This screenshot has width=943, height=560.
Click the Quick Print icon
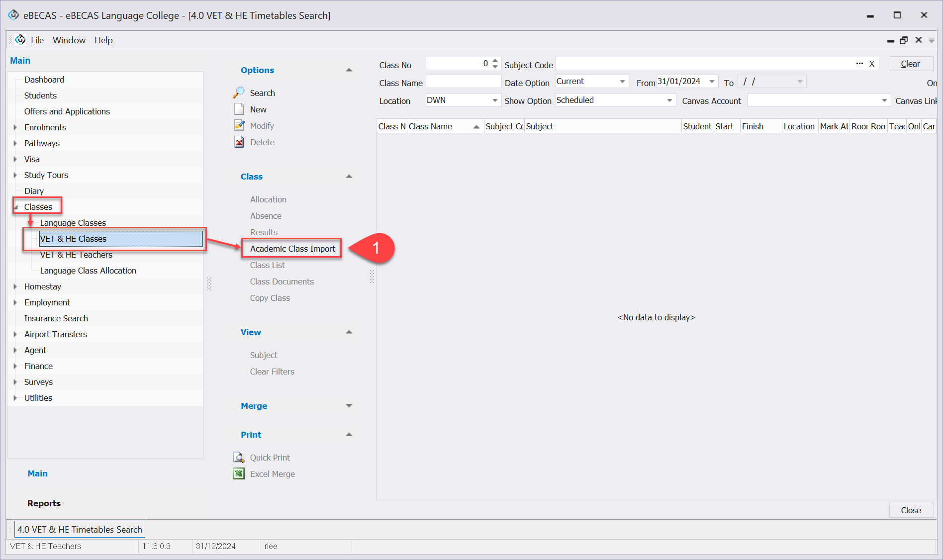(239, 457)
